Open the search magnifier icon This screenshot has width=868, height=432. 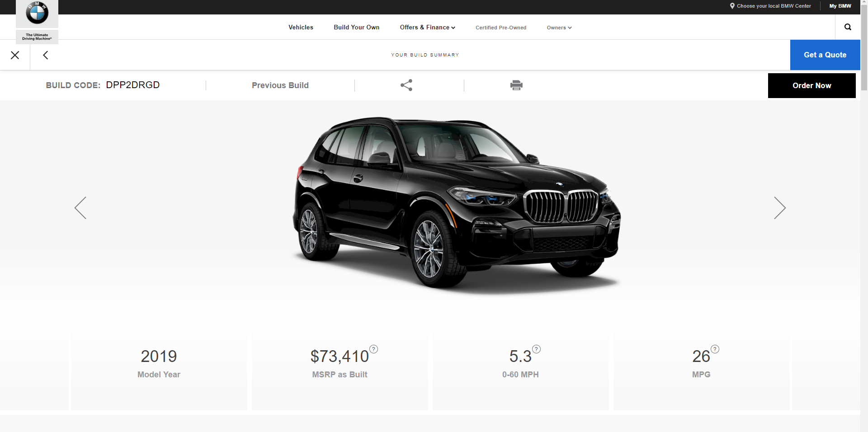click(848, 27)
